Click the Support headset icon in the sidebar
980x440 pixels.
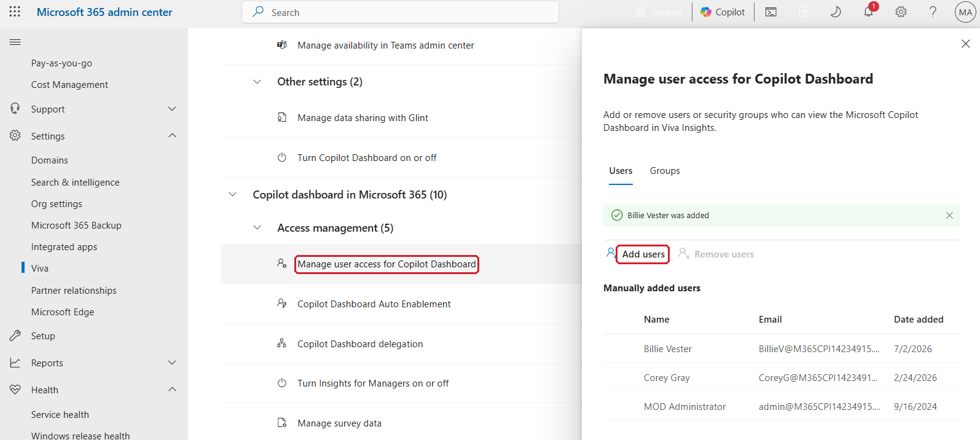coord(15,109)
